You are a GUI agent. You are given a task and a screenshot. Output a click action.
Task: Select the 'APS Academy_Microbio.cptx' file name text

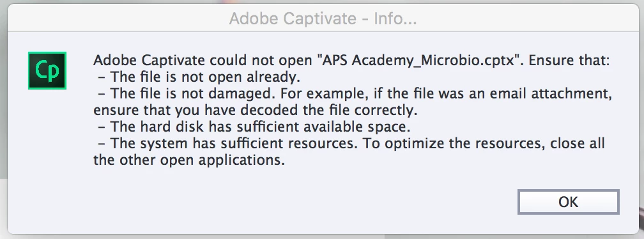point(418,61)
